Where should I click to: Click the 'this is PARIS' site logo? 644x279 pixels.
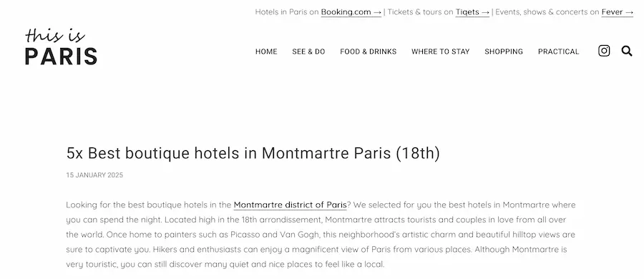61,46
